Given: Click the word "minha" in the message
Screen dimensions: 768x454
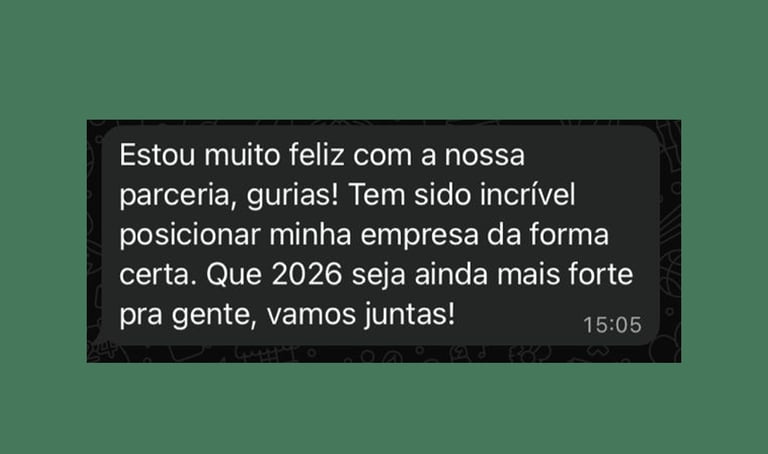Looking at the screenshot, I should [310, 235].
